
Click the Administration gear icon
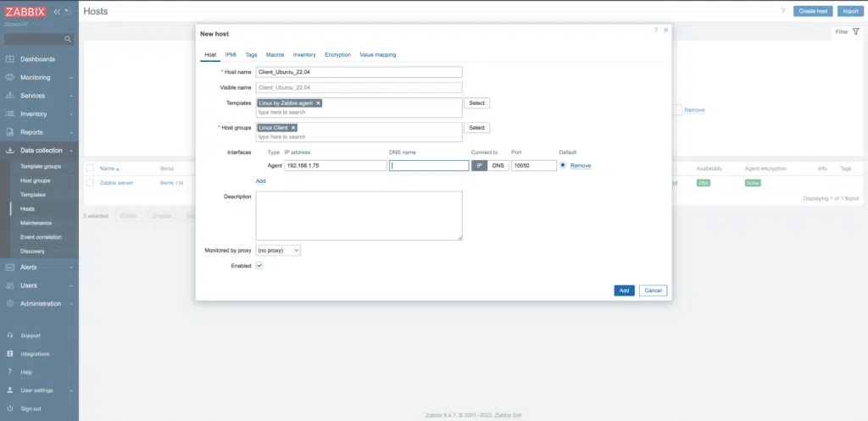(x=10, y=304)
